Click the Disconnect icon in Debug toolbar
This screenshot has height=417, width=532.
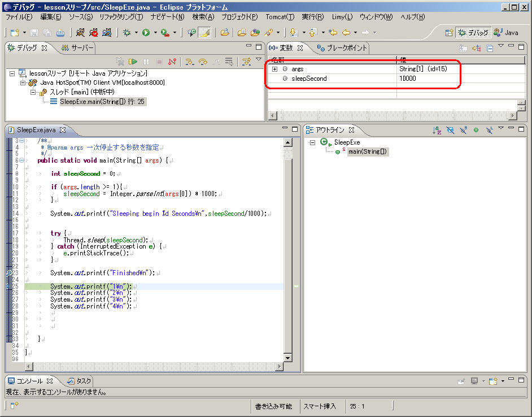[x=172, y=62]
